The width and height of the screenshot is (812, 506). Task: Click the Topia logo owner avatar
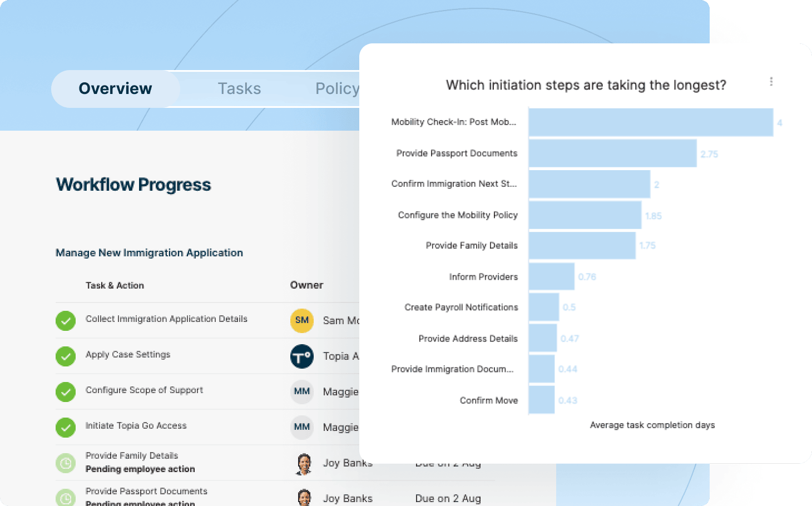pos(302,356)
